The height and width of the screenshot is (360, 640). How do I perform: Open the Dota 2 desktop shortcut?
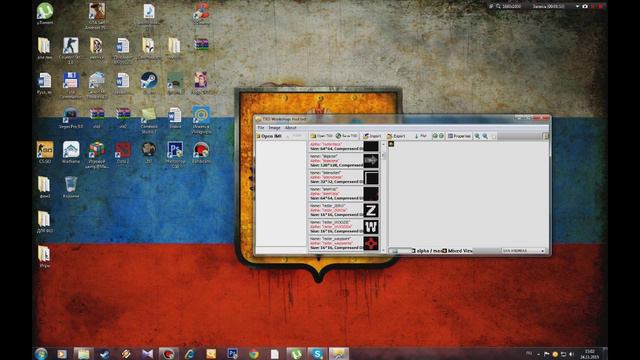pyautogui.click(x=123, y=152)
